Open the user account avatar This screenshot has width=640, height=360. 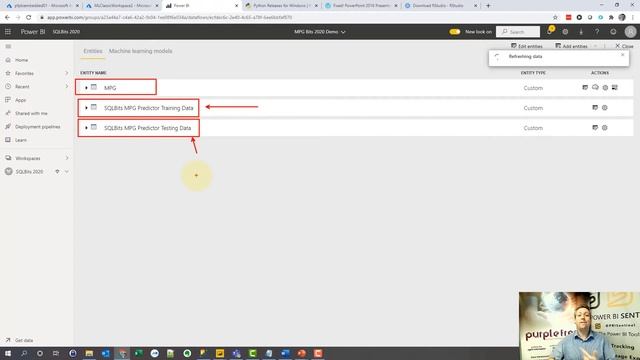tap(630, 31)
